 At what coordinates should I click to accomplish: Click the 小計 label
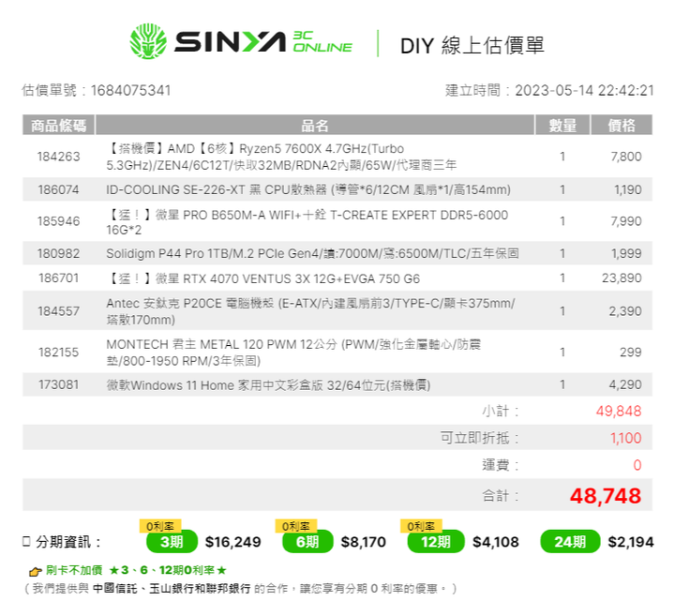[501, 411]
